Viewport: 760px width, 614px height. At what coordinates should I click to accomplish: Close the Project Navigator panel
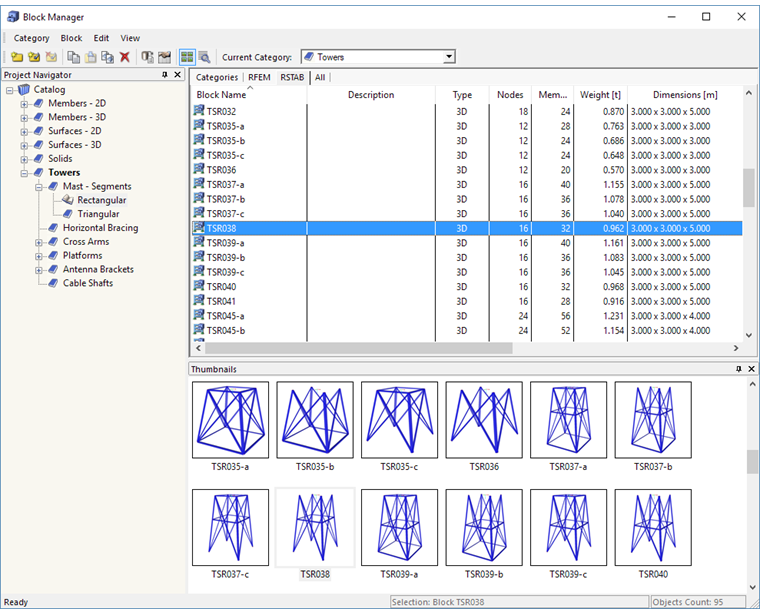[178, 75]
